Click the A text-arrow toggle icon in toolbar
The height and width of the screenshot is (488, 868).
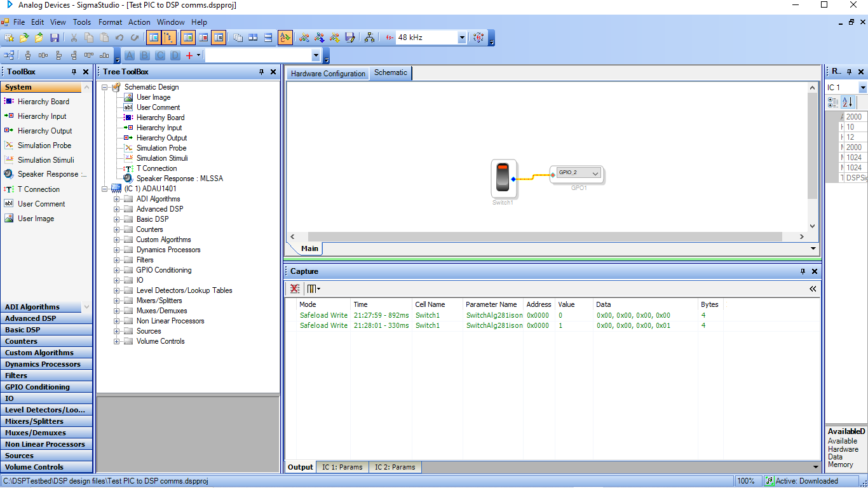285,37
